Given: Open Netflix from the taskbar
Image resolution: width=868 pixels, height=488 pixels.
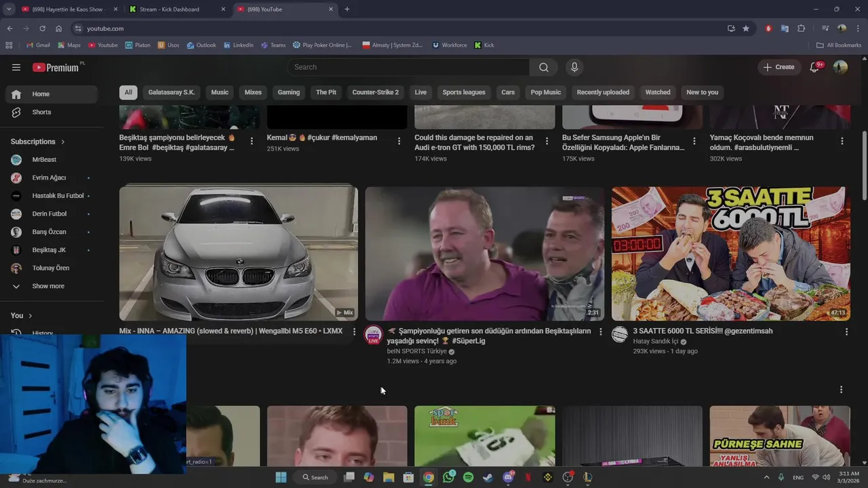Looking at the screenshot, I should [528, 477].
